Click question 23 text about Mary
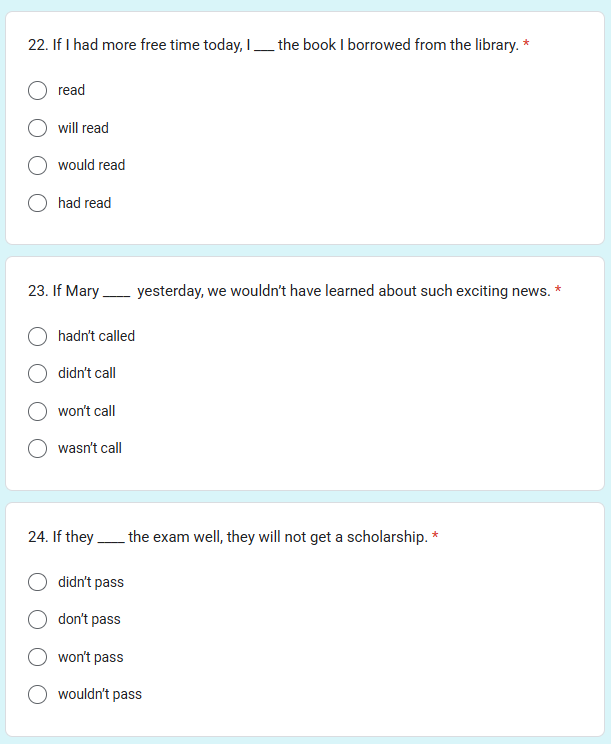The width and height of the screenshot is (611, 744). pyautogui.click(x=289, y=291)
